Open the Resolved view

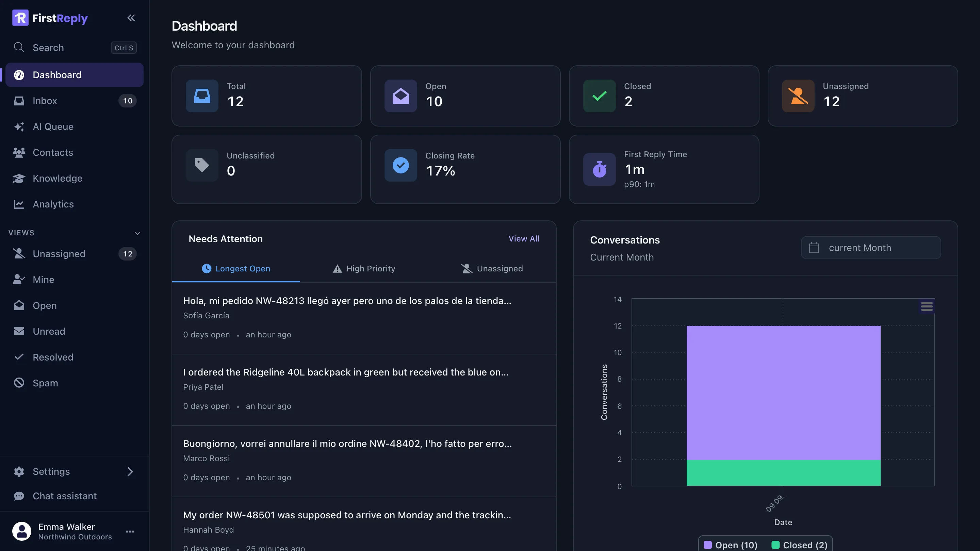tap(75, 357)
